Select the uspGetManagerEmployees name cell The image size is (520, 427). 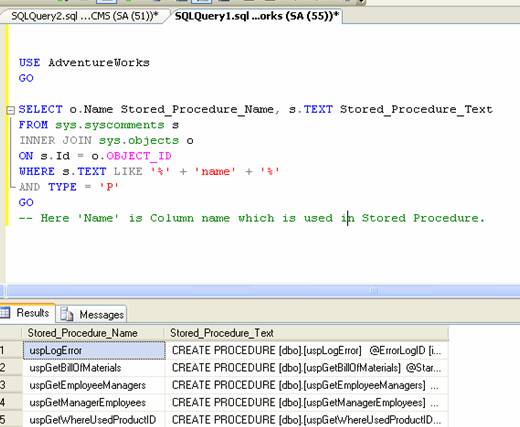[x=94, y=402]
